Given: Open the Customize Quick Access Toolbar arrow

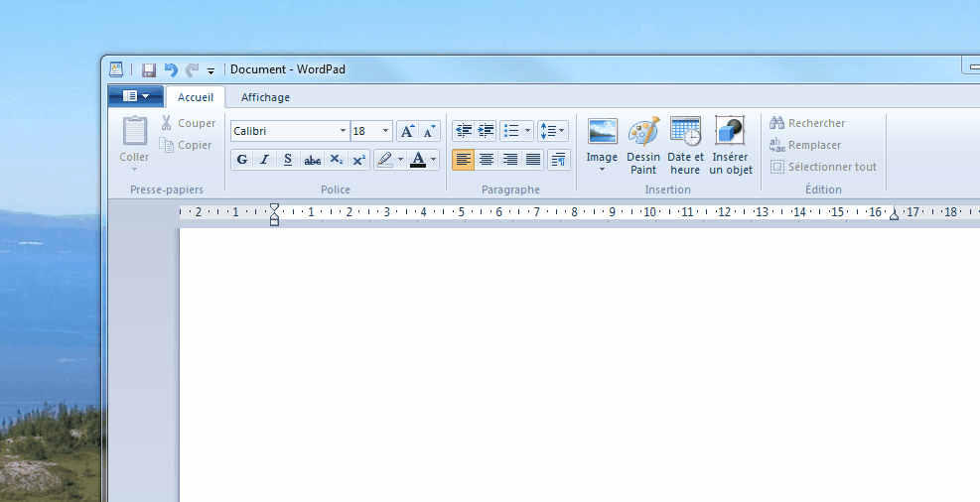Looking at the screenshot, I should [x=211, y=70].
